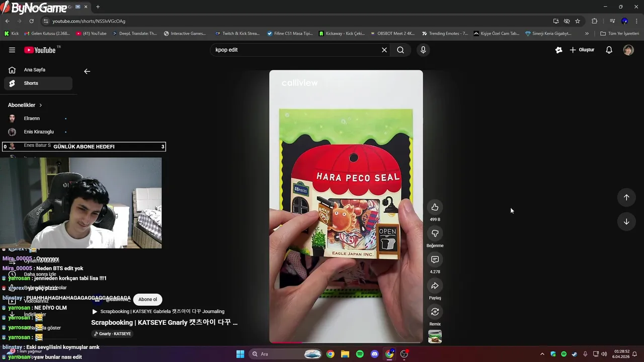This screenshot has height=362, width=644.
Task: Open a new browser tab
Action: tap(98, 7)
